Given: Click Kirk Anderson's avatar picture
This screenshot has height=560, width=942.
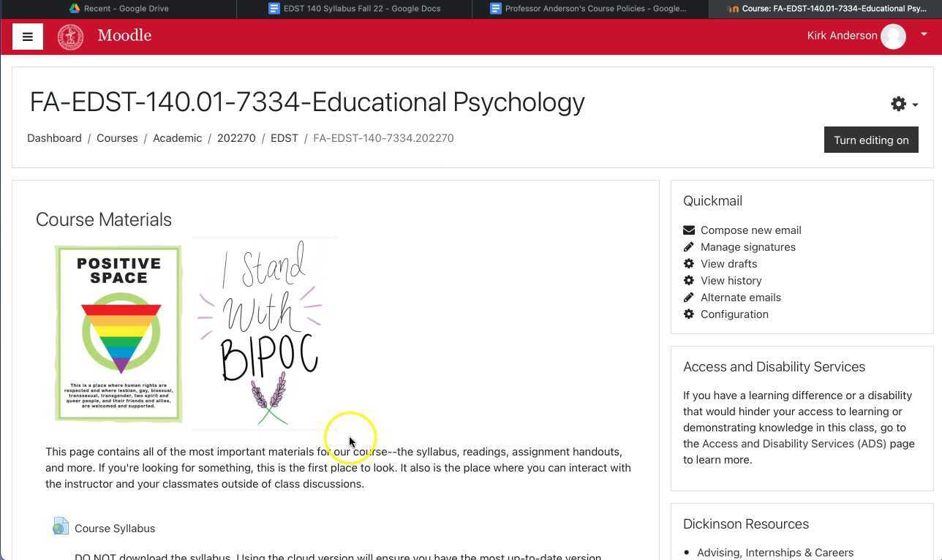Looking at the screenshot, I should click(x=893, y=36).
